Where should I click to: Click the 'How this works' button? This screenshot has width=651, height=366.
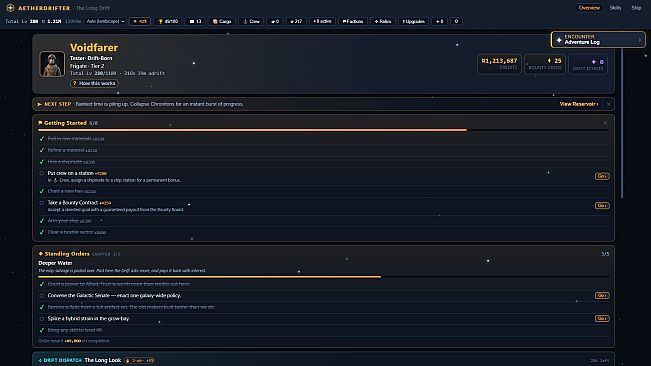94,83
